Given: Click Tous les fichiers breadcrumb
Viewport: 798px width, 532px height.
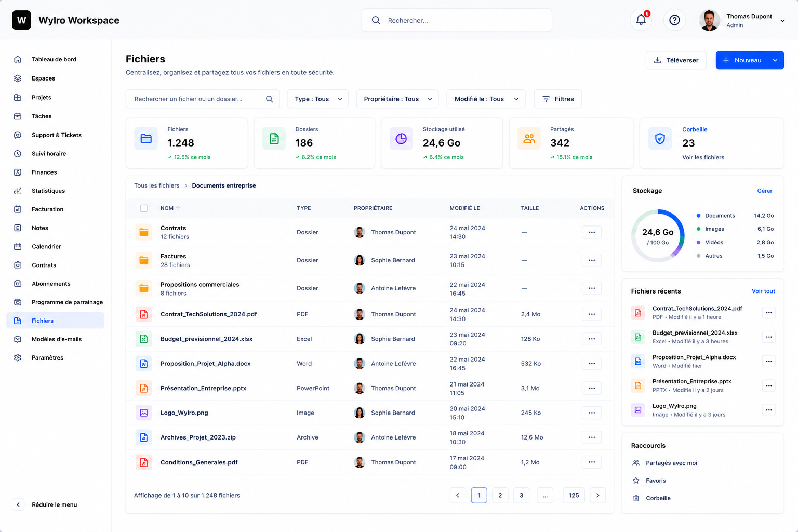Looking at the screenshot, I should tap(157, 185).
